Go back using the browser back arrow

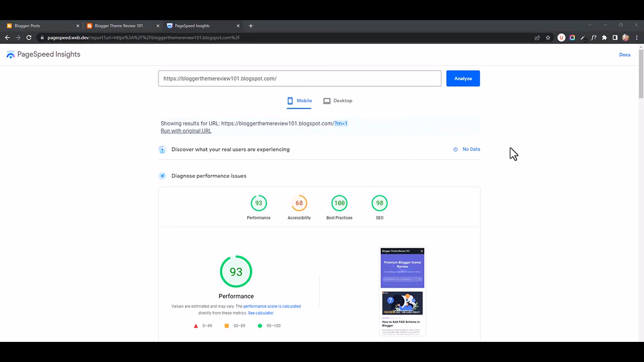coord(7,38)
